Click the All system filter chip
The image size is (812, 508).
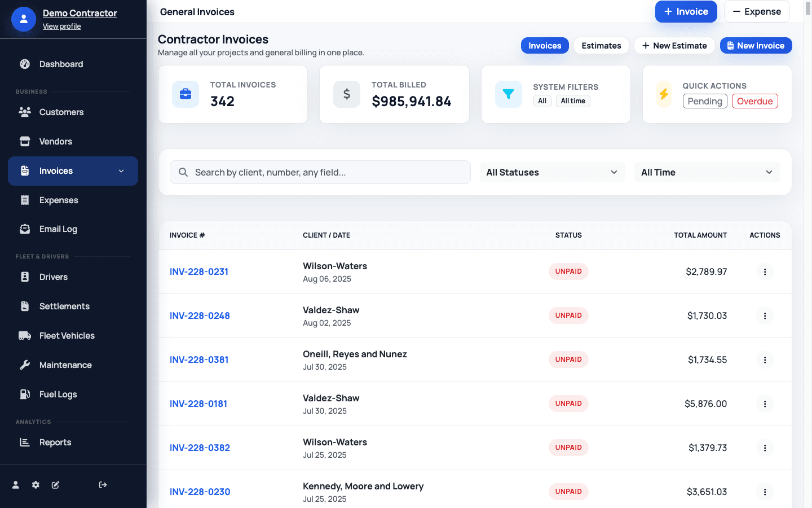pyautogui.click(x=542, y=101)
